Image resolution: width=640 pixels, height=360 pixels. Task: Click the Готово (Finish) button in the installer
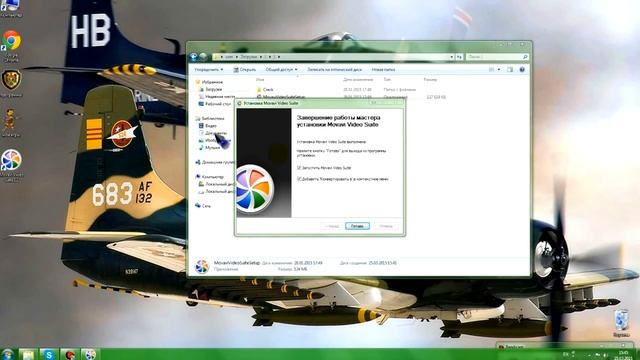(x=357, y=226)
